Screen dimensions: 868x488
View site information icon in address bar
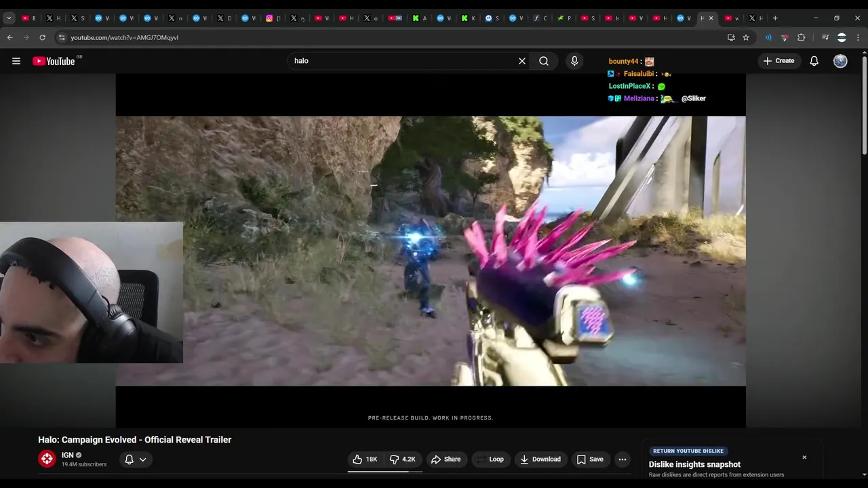click(x=62, y=37)
